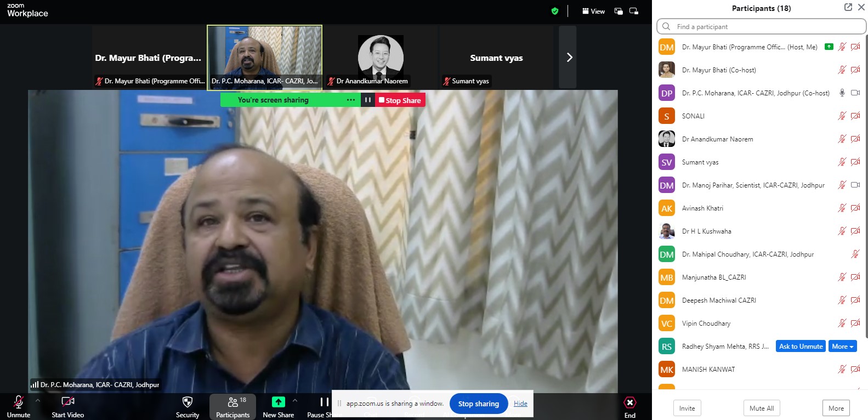Viewport: 868px width, 420px height.
Task: Click the red Stop Share button
Action: tap(400, 100)
